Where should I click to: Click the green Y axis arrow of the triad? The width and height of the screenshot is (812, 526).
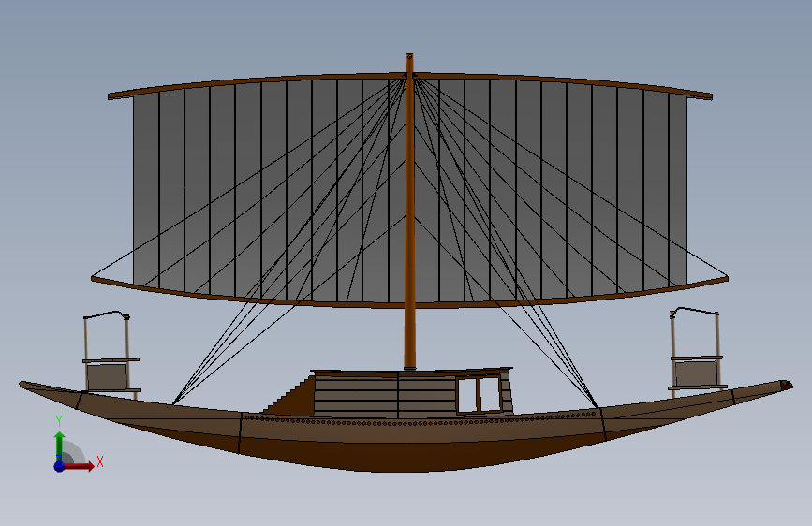tap(59, 446)
